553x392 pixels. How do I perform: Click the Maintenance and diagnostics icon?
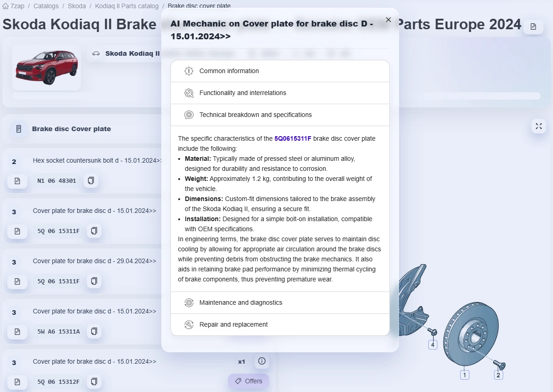pos(189,303)
